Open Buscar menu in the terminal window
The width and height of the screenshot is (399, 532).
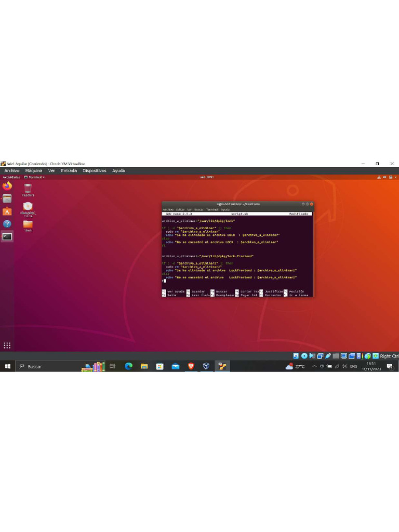point(199,210)
